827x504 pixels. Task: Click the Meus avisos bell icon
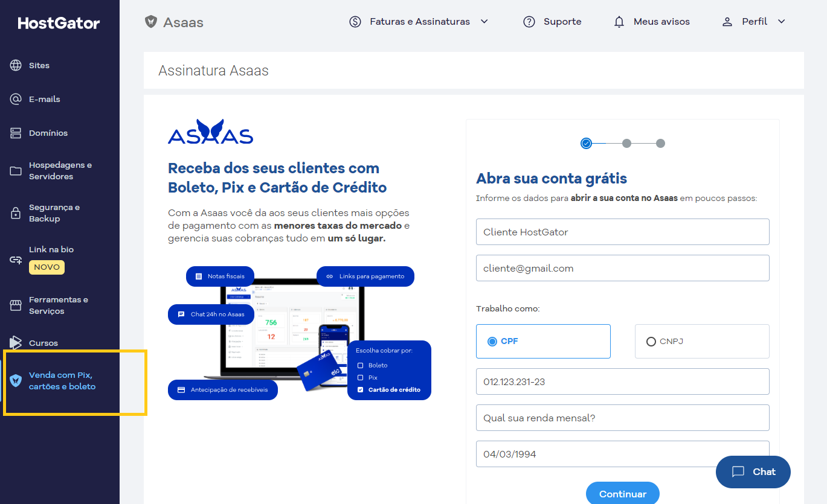(619, 22)
